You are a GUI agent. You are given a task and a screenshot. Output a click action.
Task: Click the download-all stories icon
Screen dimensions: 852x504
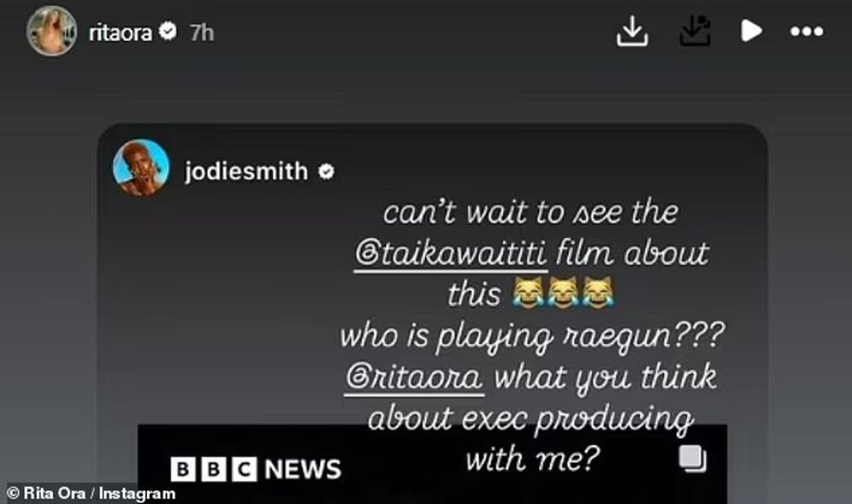point(695,31)
